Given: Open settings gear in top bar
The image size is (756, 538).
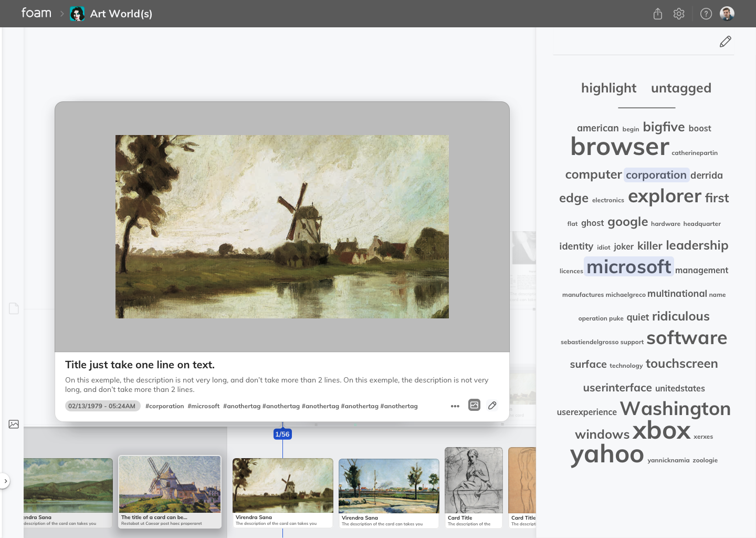Looking at the screenshot, I should 679,14.
